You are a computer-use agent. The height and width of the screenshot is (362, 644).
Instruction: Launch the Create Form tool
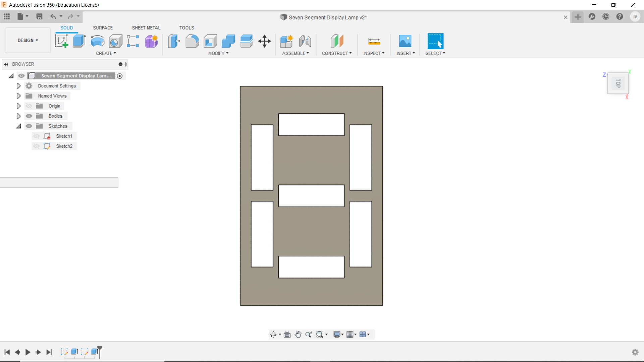(x=151, y=41)
